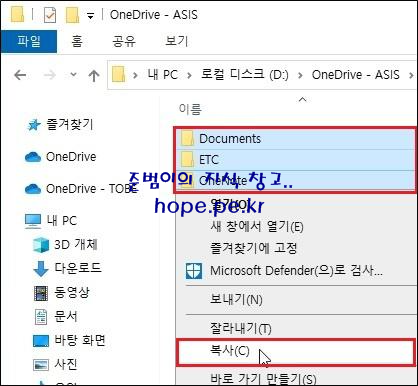Click the 내 PC monitor icon
This screenshot has height=386, width=418.
tap(33, 221)
